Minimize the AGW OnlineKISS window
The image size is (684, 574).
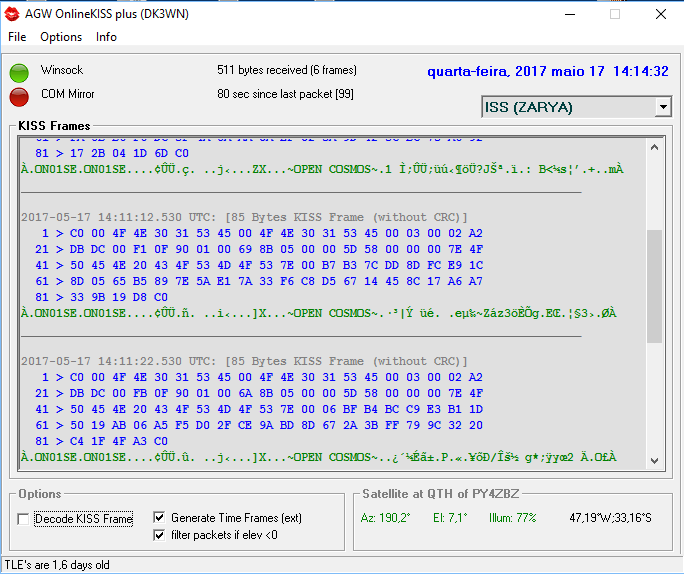tap(568, 14)
